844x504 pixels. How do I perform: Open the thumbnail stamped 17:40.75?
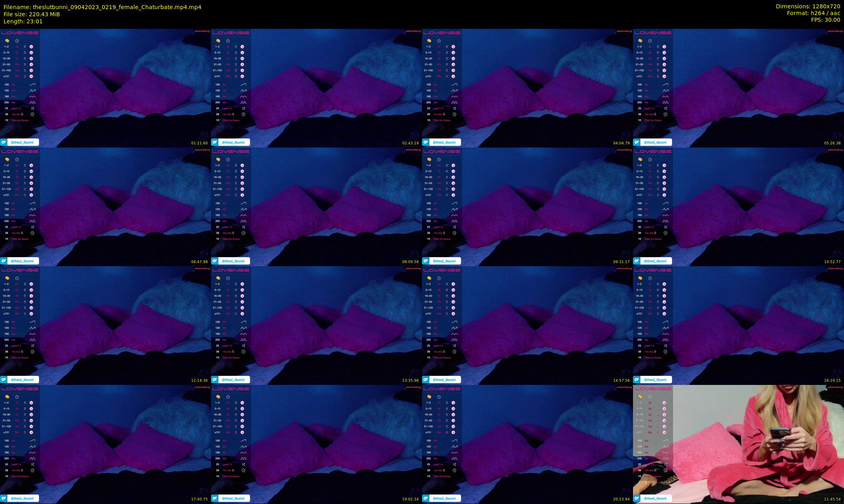coord(105,444)
